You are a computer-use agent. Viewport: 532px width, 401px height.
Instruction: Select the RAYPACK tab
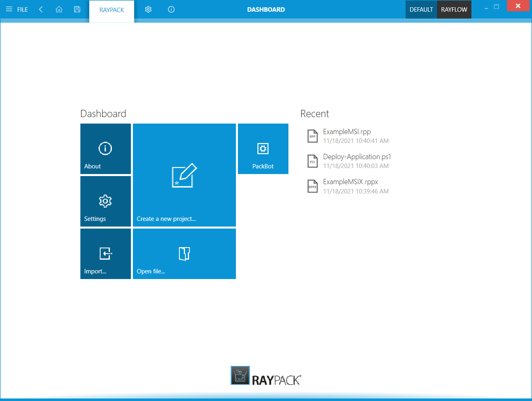111,10
